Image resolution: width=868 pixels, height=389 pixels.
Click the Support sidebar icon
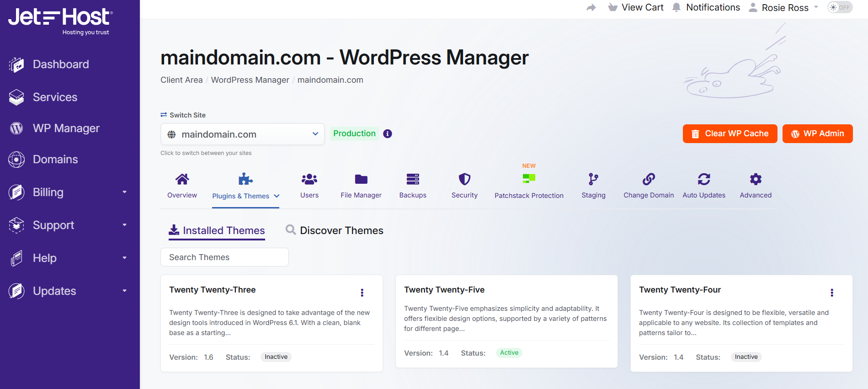coord(16,225)
